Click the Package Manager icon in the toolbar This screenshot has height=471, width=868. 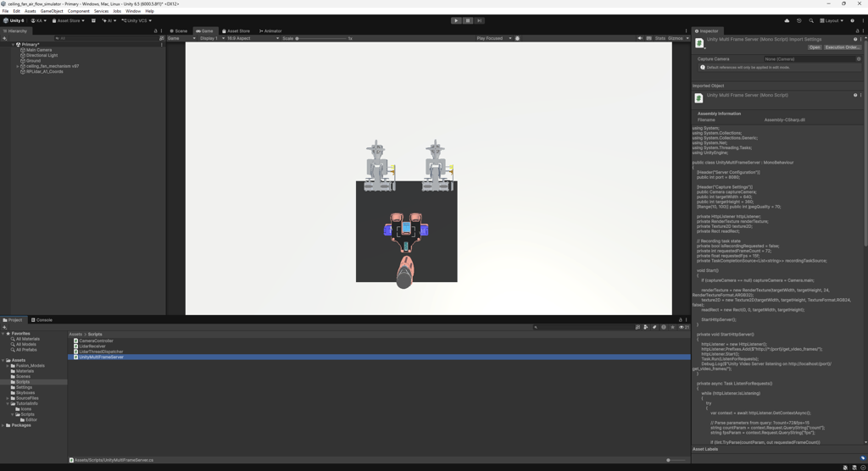[93, 20]
